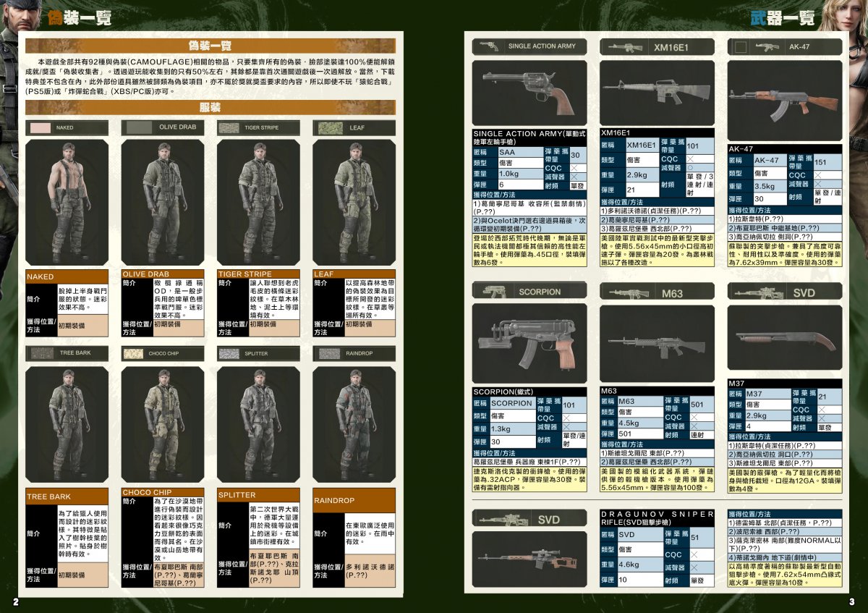Select the pink NAKED color swatch
Viewport: 868px width, 613px height.
click(x=41, y=127)
